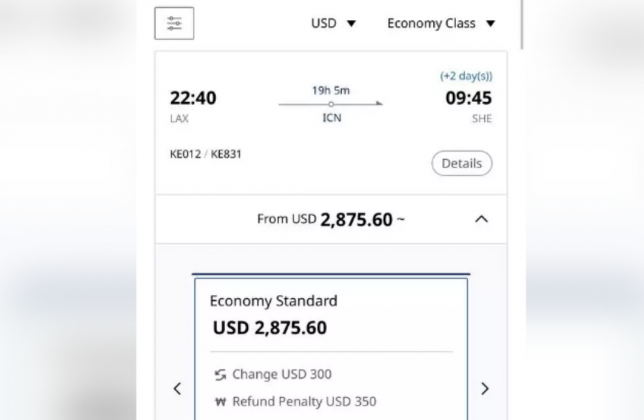
Task: Click the Refund Penalty USD 350 text
Action: [304, 402]
